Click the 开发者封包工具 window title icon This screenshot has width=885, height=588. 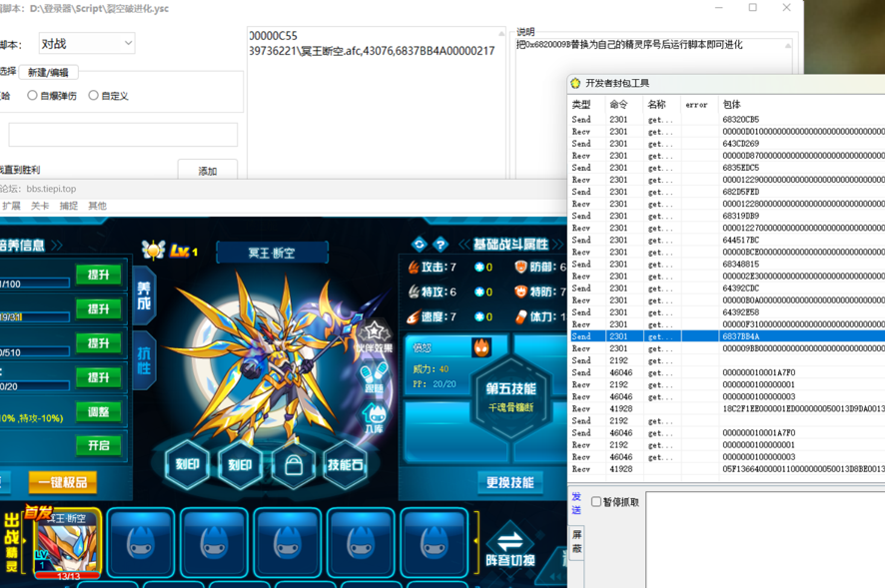click(x=575, y=84)
